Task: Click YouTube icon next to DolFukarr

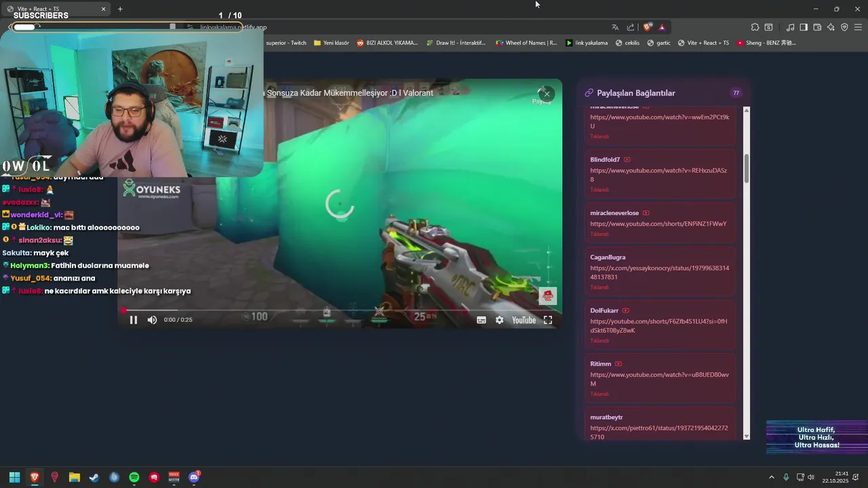Action: pyautogui.click(x=626, y=310)
